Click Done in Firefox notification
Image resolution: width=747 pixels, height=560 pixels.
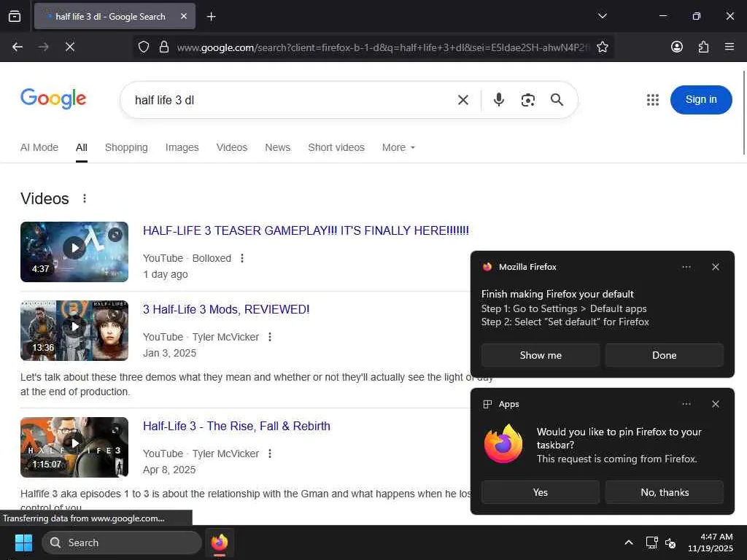click(x=664, y=355)
